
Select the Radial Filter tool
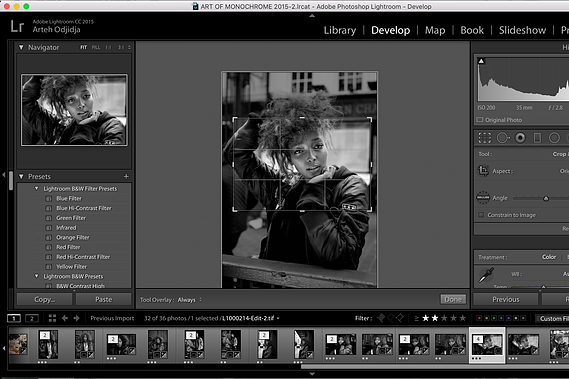(x=554, y=138)
